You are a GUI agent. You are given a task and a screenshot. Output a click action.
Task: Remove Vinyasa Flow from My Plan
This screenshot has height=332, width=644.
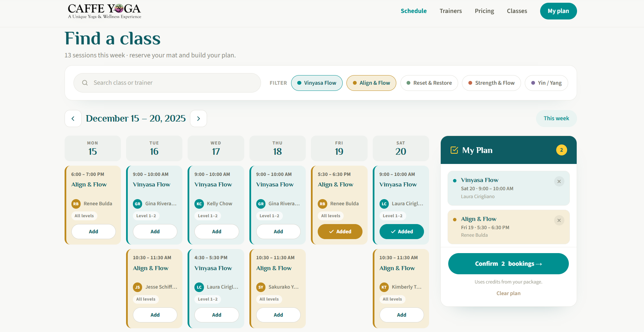click(x=559, y=181)
